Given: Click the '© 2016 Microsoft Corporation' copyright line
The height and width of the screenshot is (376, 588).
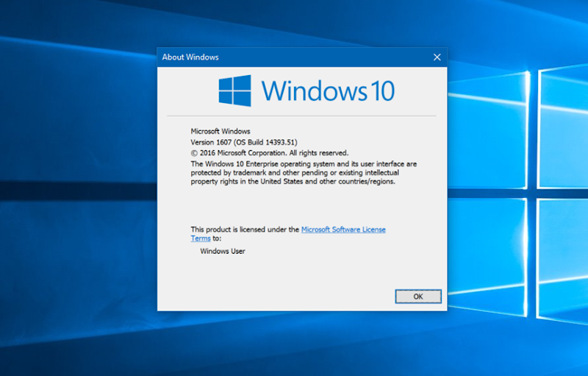Looking at the screenshot, I should pyautogui.click(x=269, y=153).
